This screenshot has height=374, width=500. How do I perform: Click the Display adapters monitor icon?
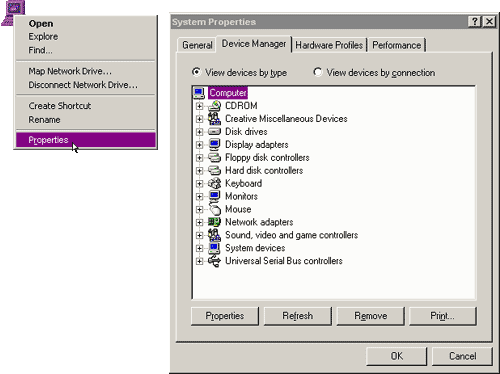(x=214, y=145)
